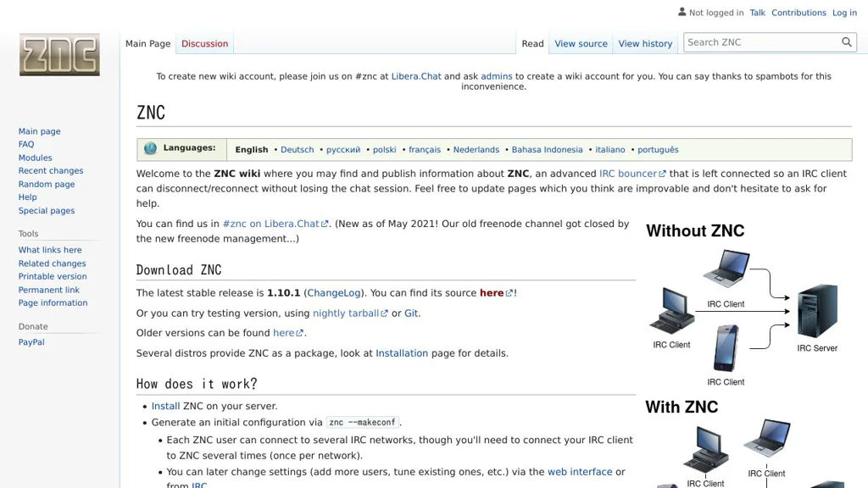Open the Page information link
868x488 pixels.
(53, 302)
